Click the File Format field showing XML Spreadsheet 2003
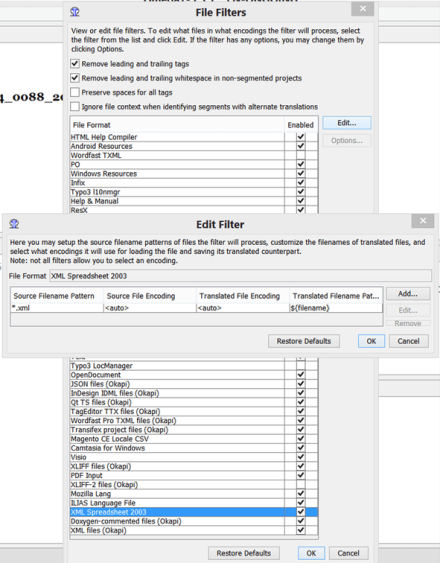This screenshot has width=440, height=563. [240, 276]
